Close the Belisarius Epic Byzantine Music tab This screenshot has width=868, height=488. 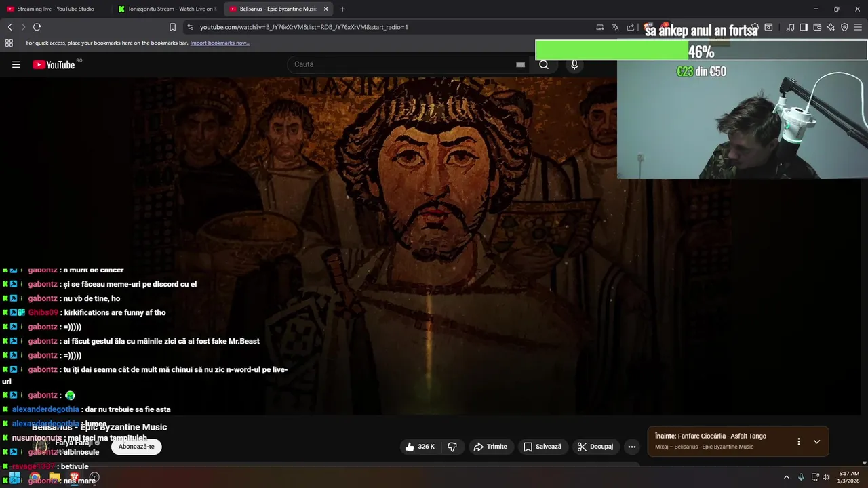point(325,9)
